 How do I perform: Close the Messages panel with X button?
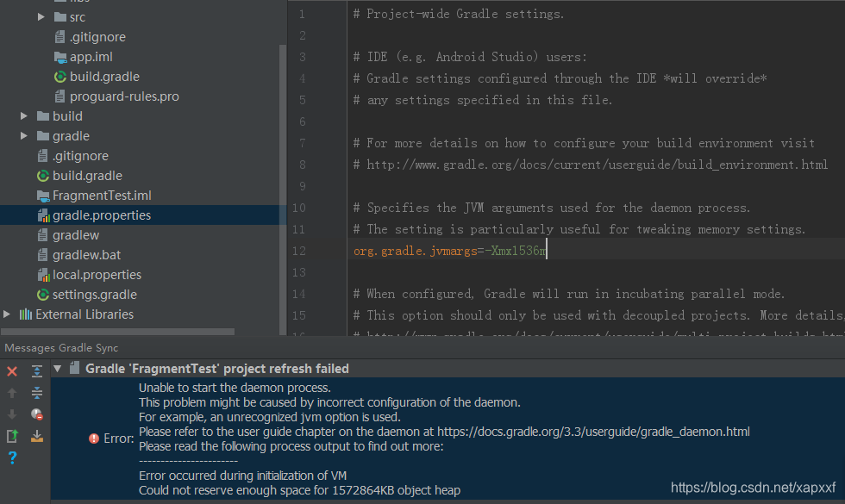[11, 370]
